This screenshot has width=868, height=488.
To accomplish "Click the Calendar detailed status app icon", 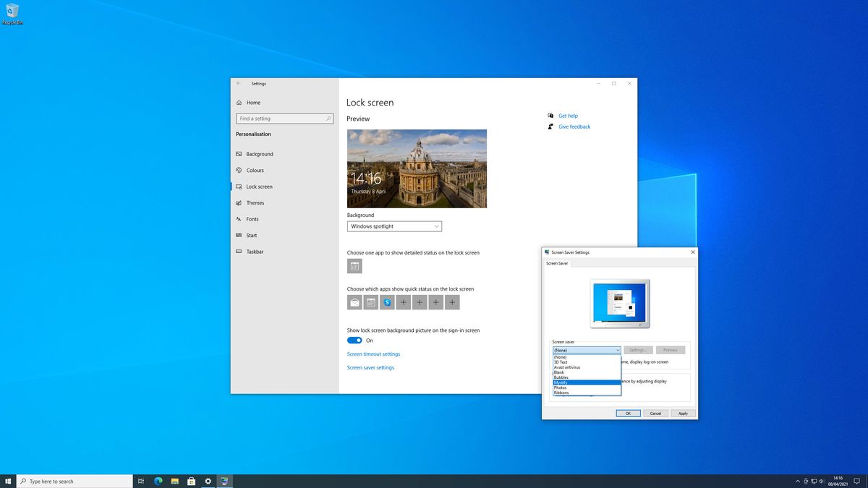I will point(354,266).
